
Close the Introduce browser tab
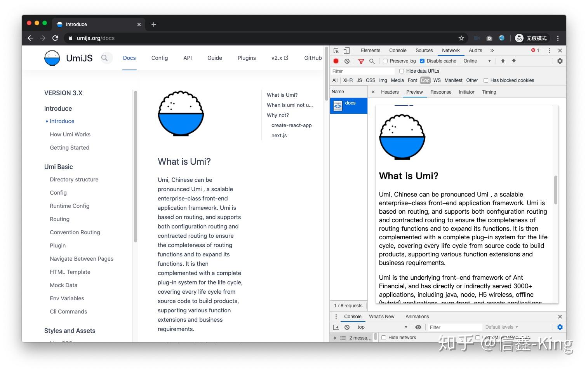point(139,24)
